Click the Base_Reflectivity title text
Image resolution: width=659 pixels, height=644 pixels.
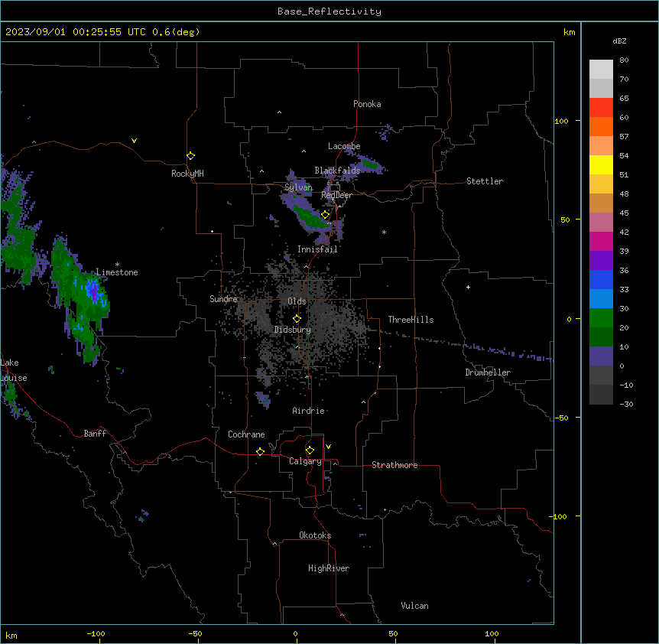click(329, 11)
